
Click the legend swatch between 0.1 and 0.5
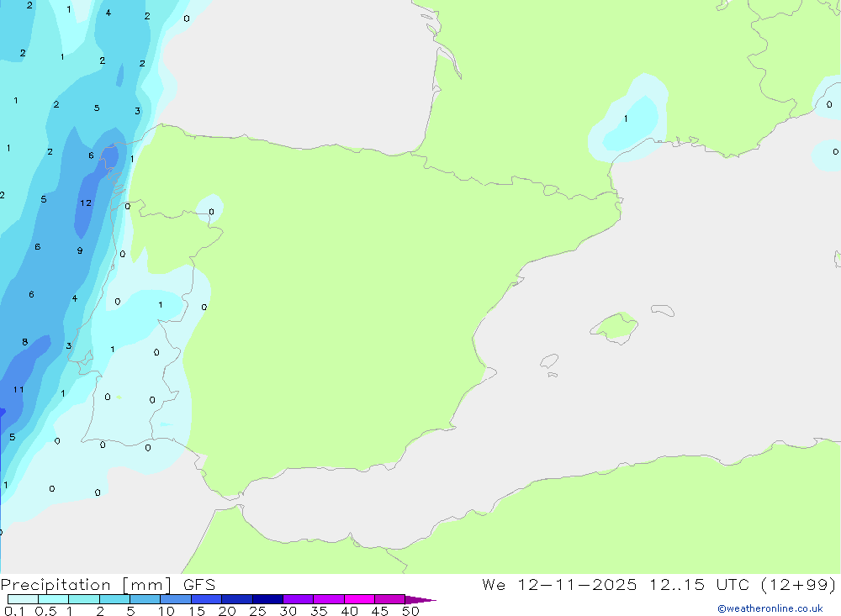(x=23, y=599)
